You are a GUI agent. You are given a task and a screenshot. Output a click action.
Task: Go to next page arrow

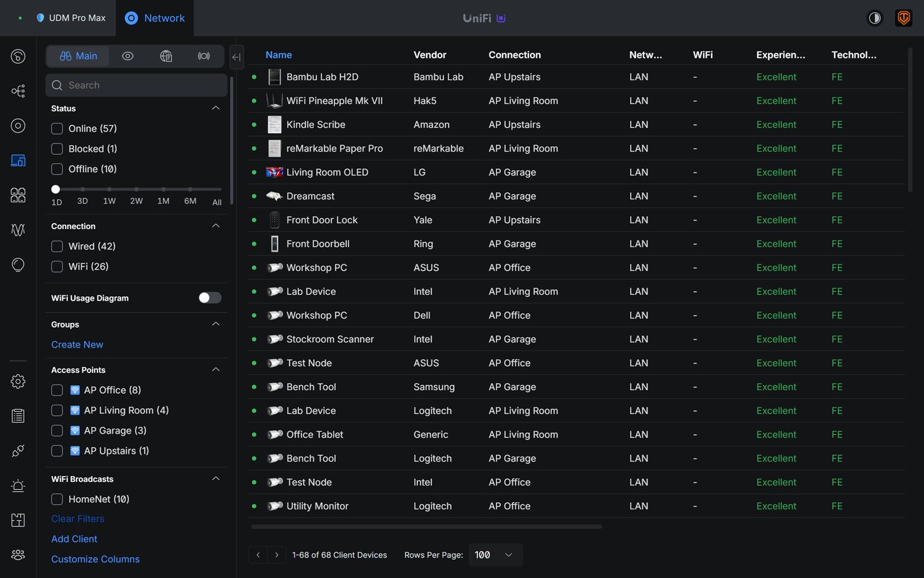click(276, 555)
